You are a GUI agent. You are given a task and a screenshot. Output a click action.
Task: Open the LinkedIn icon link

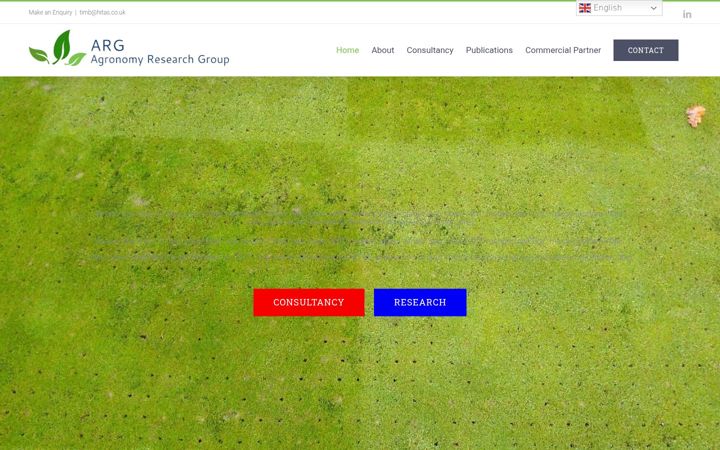pos(687,14)
